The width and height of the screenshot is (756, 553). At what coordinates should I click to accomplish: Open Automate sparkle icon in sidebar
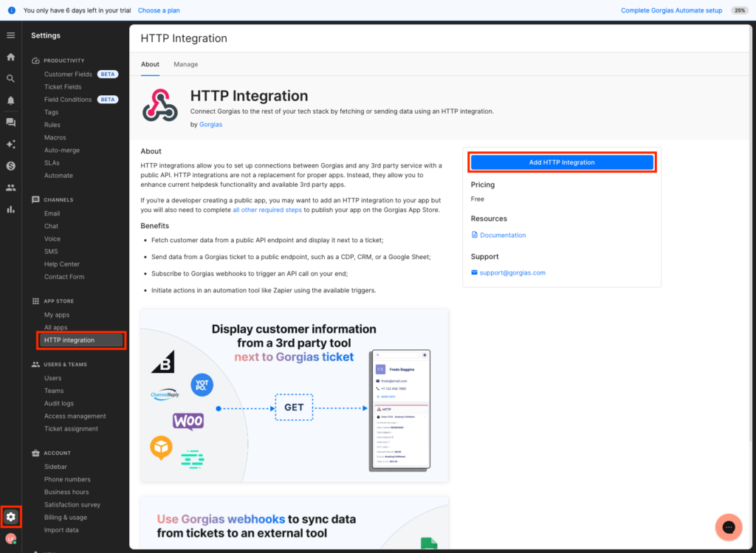click(10, 144)
